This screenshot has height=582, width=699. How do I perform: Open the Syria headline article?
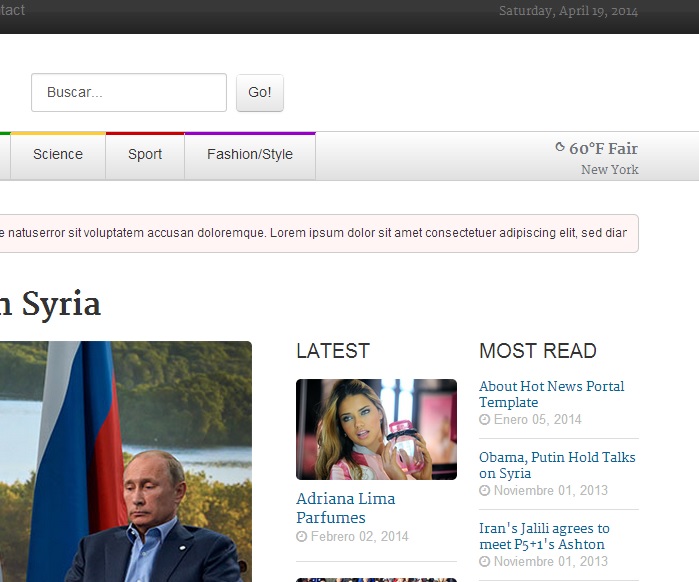click(x=50, y=304)
